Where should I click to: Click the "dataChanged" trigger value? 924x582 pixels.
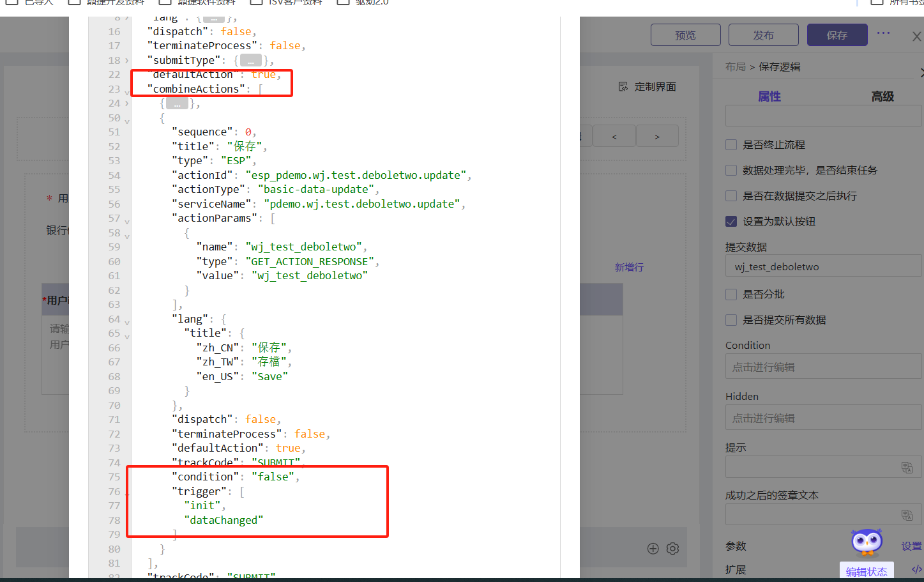223,520
